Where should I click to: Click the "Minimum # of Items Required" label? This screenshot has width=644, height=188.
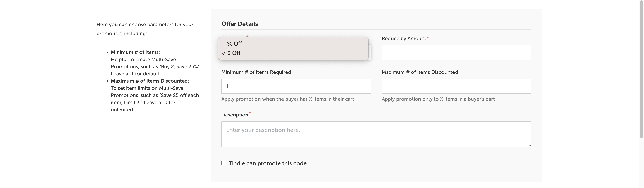pos(256,72)
